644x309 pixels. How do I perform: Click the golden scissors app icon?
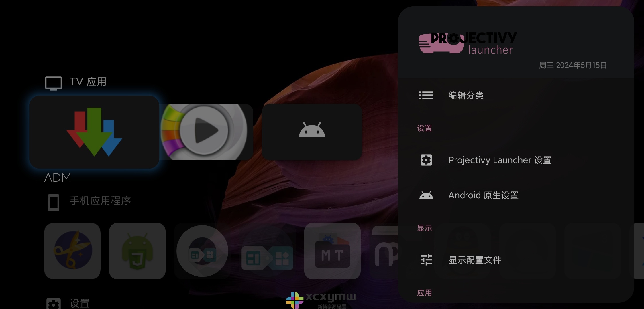(72, 251)
